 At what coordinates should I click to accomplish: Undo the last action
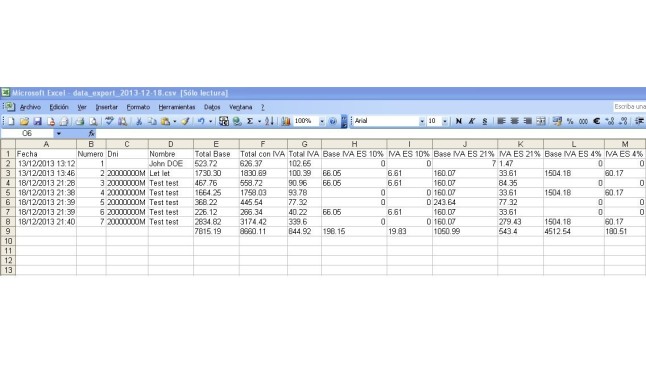pos(201,121)
